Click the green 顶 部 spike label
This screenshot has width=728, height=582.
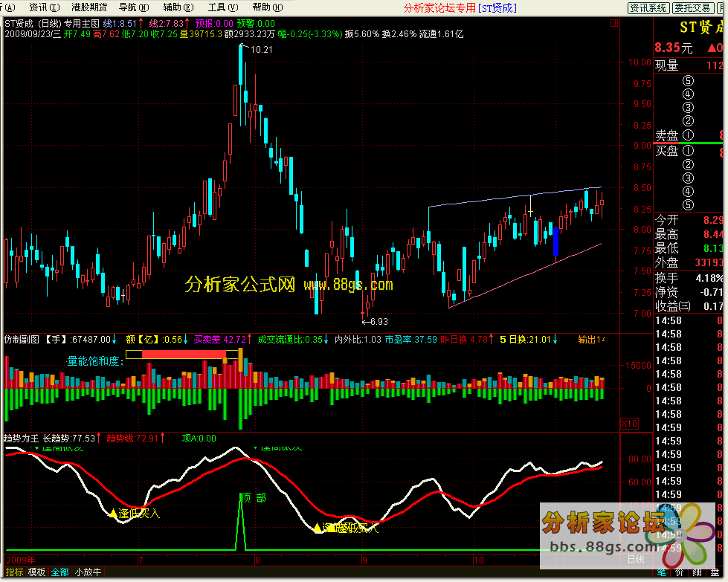[253, 497]
